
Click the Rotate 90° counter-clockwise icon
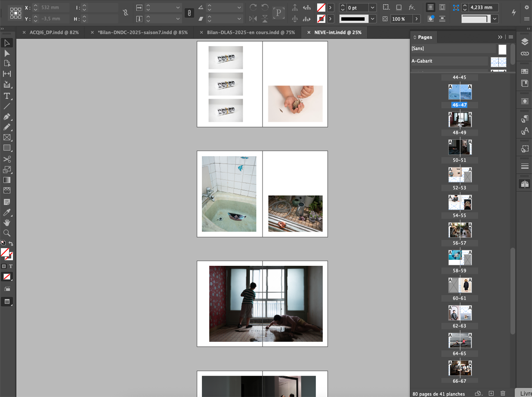pyautogui.click(x=265, y=7)
